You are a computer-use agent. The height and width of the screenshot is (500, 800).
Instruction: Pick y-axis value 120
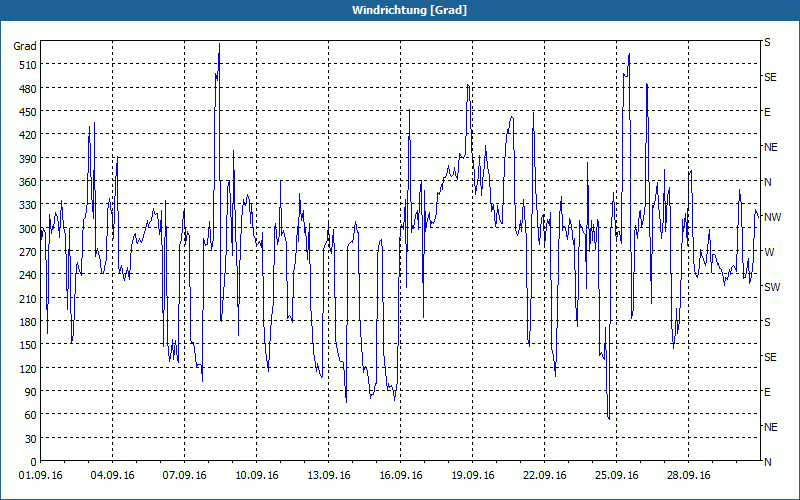(28, 368)
